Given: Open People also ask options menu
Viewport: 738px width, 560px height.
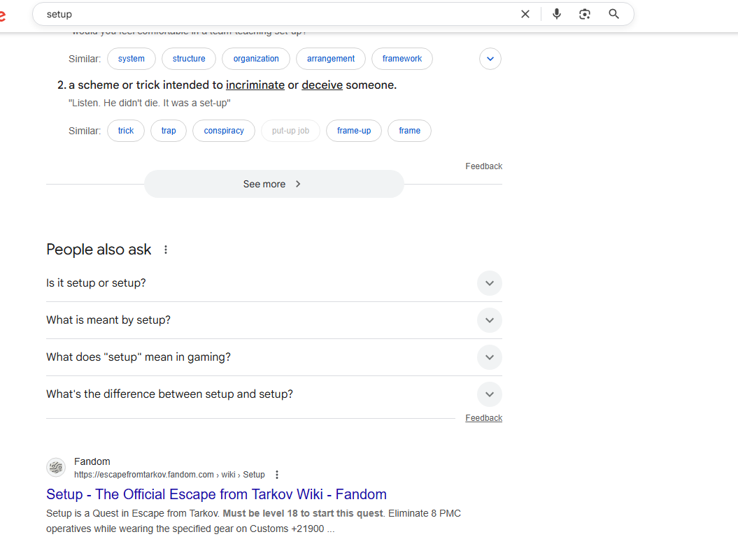Looking at the screenshot, I should click(x=166, y=250).
